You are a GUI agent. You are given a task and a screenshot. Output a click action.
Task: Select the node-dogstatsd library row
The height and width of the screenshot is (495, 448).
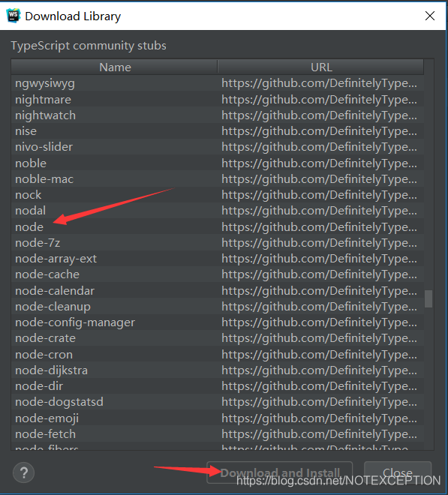218,402
